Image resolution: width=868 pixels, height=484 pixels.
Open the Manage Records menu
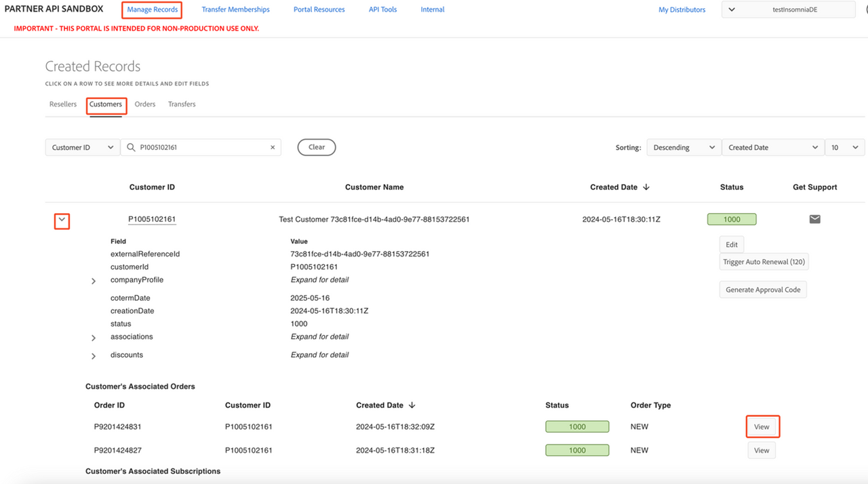point(153,10)
